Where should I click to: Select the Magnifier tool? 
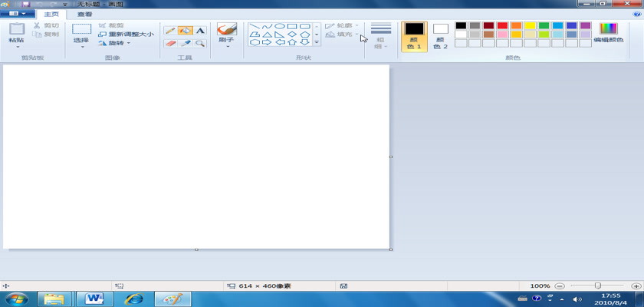199,44
